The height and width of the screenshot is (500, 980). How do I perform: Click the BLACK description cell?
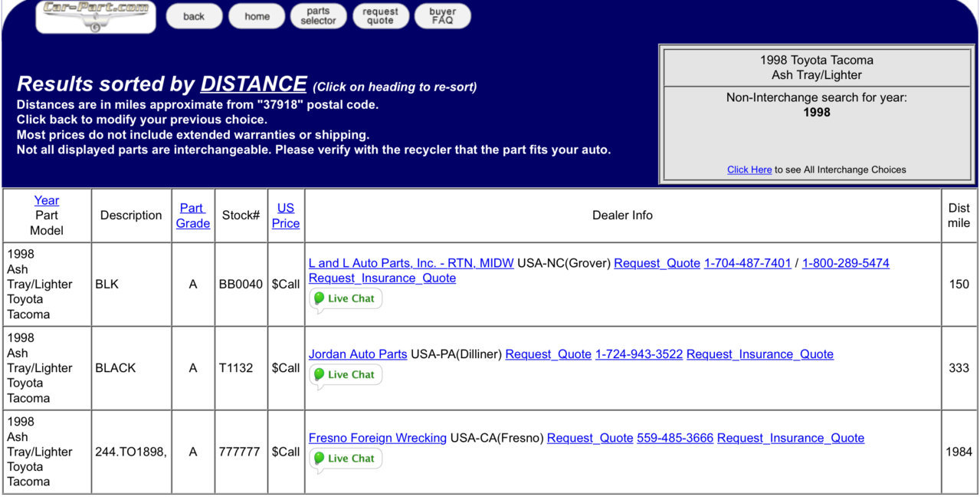[x=131, y=368]
